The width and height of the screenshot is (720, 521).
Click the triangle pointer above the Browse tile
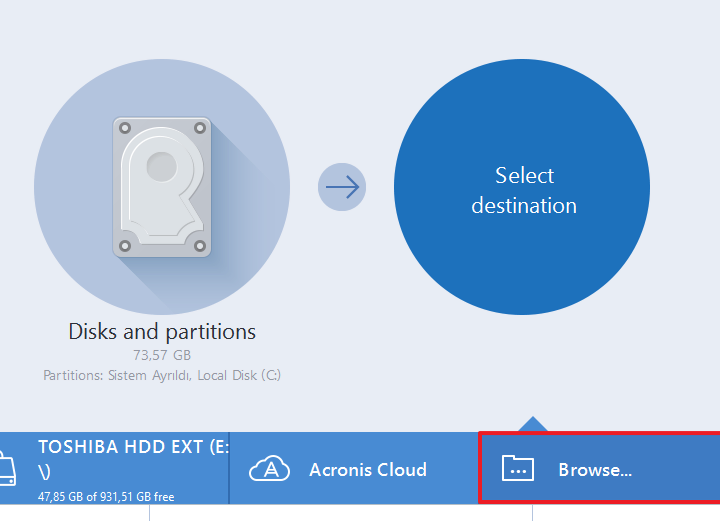click(532, 426)
